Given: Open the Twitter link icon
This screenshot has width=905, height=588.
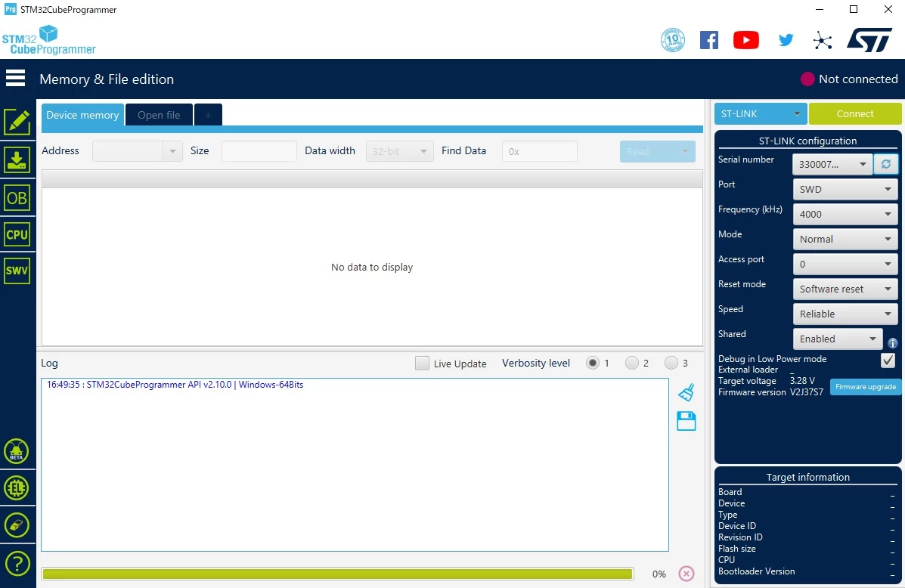Looking at the screenshot, I should tap(786, 40).
